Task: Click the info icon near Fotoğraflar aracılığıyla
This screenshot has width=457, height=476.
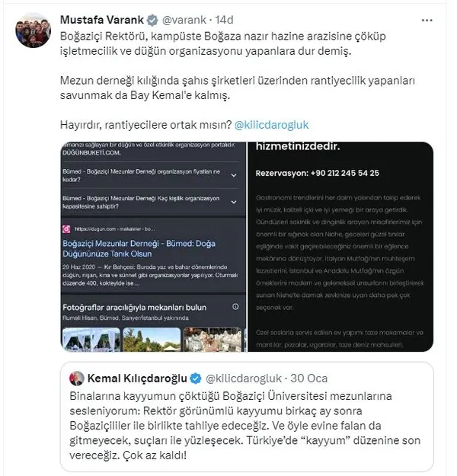Action: point(235,307)
